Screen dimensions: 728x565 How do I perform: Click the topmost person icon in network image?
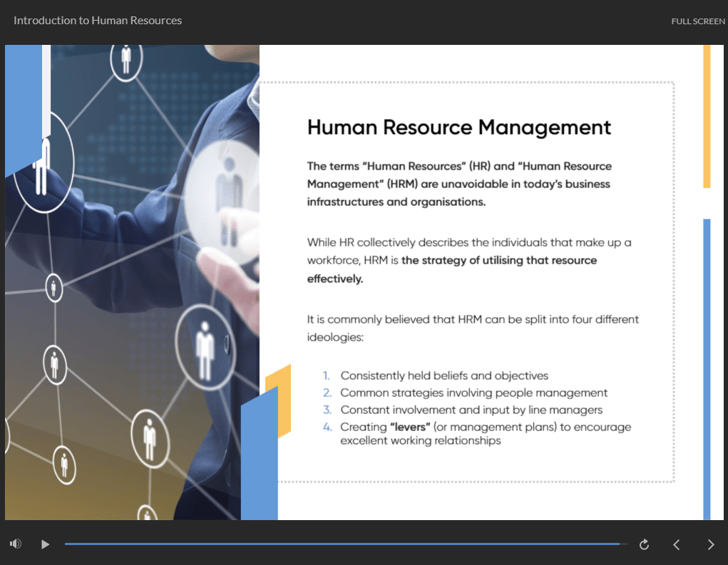click(126, 59)
